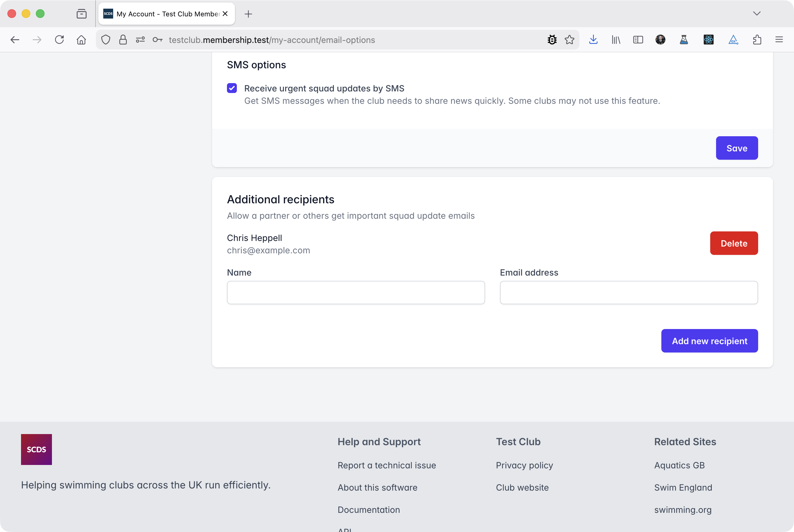
Task: Bookmark this page with the star icon
Action: (570, 40)
